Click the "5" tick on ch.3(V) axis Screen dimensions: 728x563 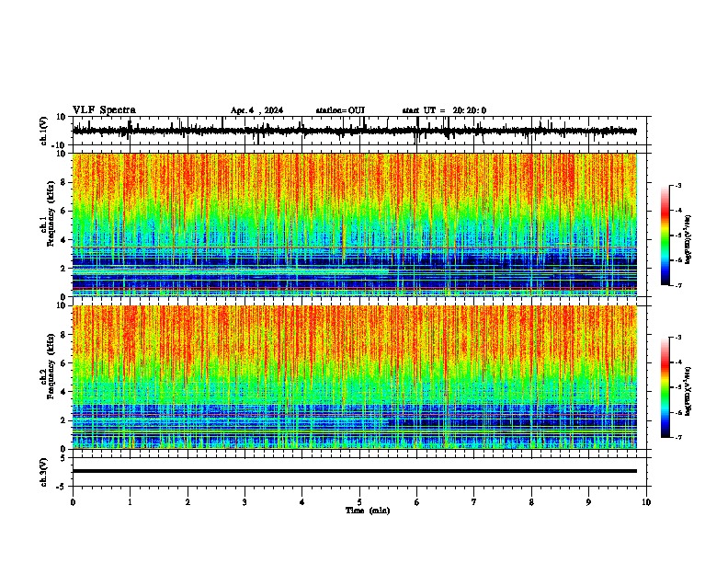pos(64,458)
